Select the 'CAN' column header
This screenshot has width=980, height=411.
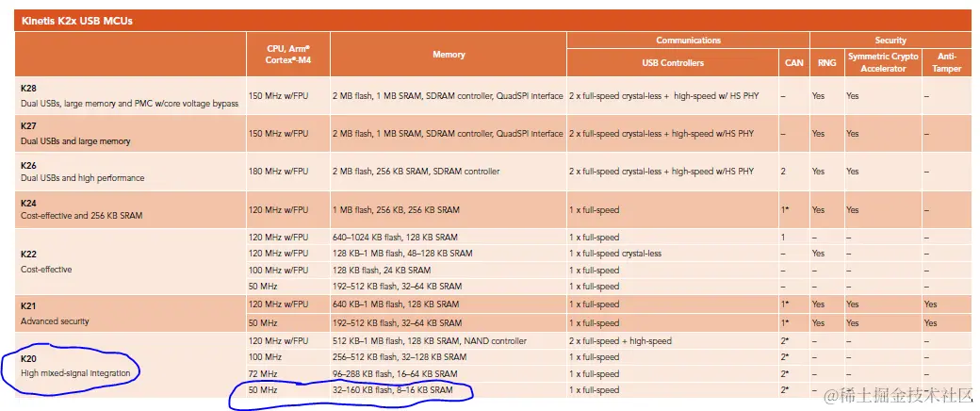(x=793, y=62)
